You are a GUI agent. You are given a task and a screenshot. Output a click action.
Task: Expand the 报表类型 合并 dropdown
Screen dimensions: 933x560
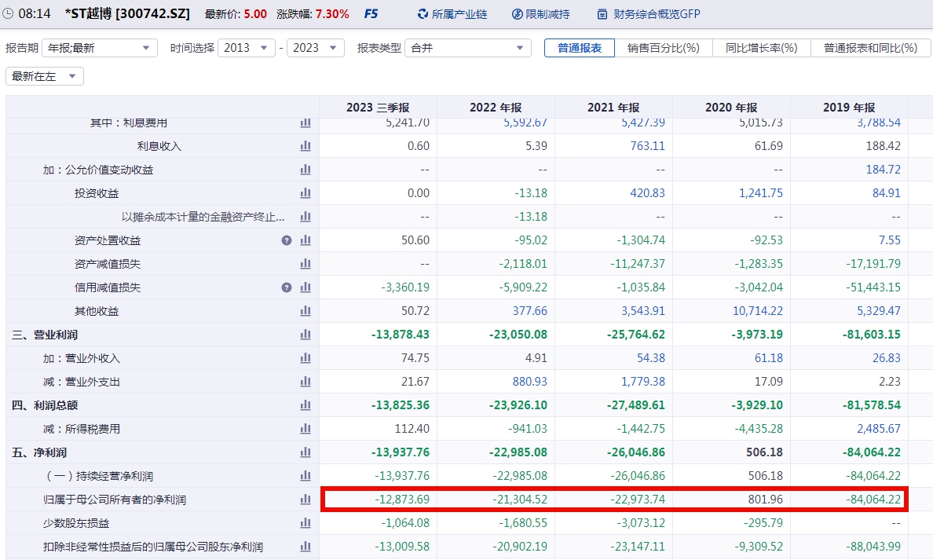[468, 48]
